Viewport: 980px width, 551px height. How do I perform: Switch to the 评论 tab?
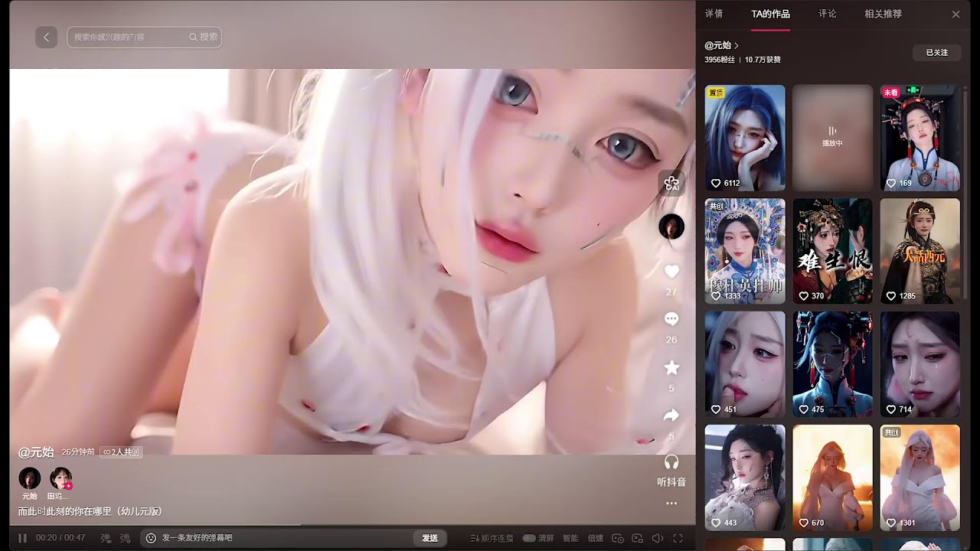click(827, 14)
